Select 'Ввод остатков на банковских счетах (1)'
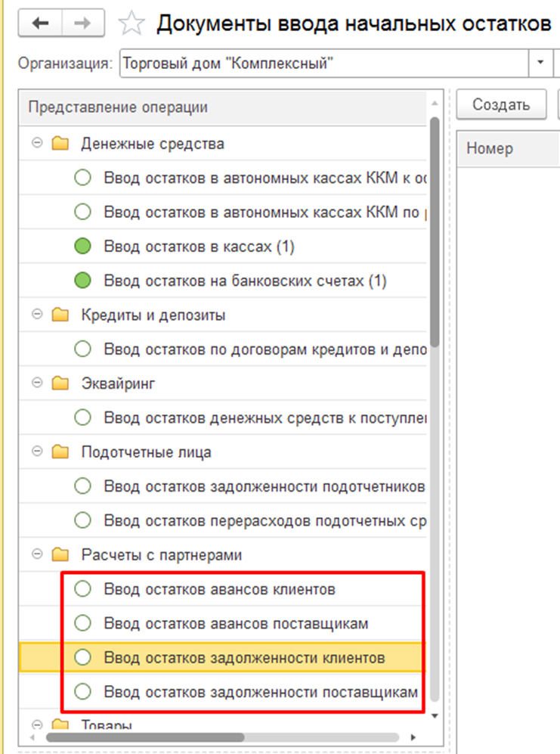Viewport: 560px width, 754px height. pyautogui.click(x=246, y=281)
